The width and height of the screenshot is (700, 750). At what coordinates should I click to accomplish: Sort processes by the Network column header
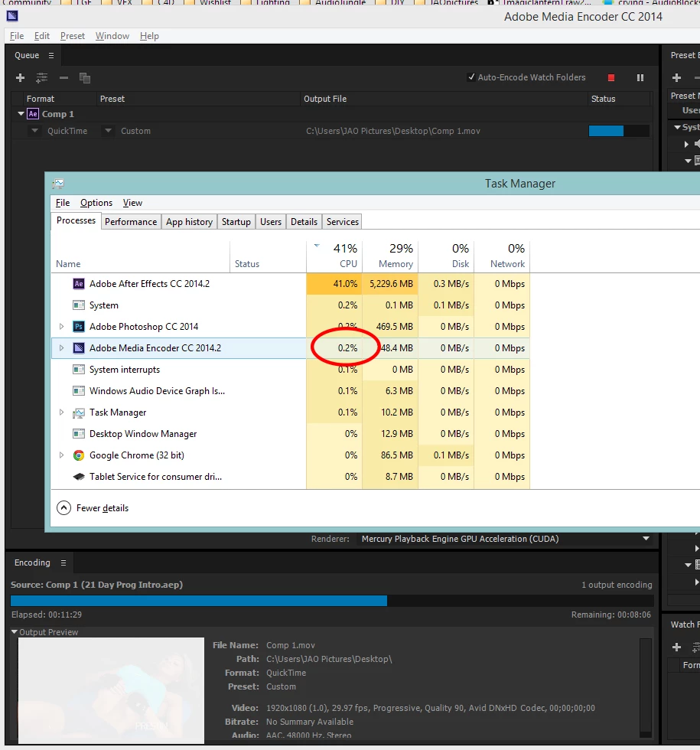tap(502, 256)
